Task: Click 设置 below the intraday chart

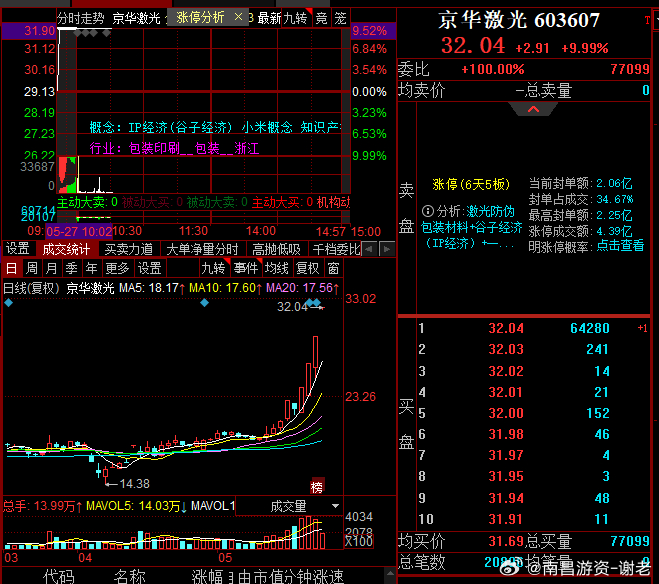Action: click(x=18, y=249)
